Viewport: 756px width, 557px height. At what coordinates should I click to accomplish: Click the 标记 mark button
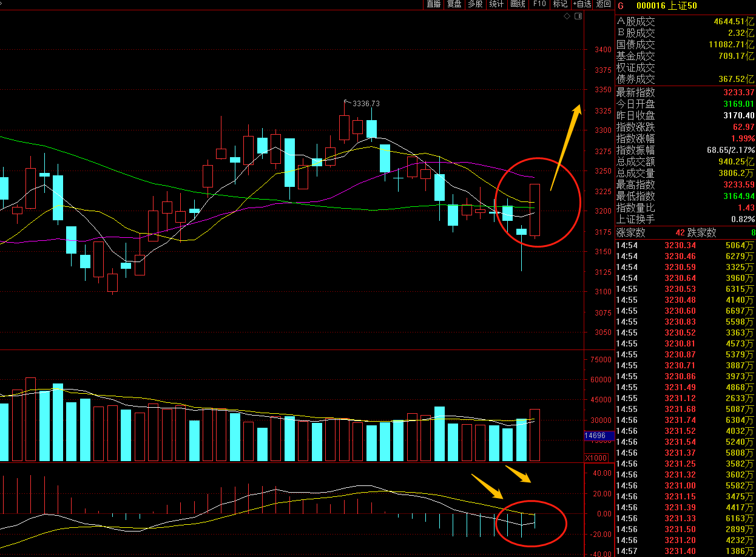560,4
